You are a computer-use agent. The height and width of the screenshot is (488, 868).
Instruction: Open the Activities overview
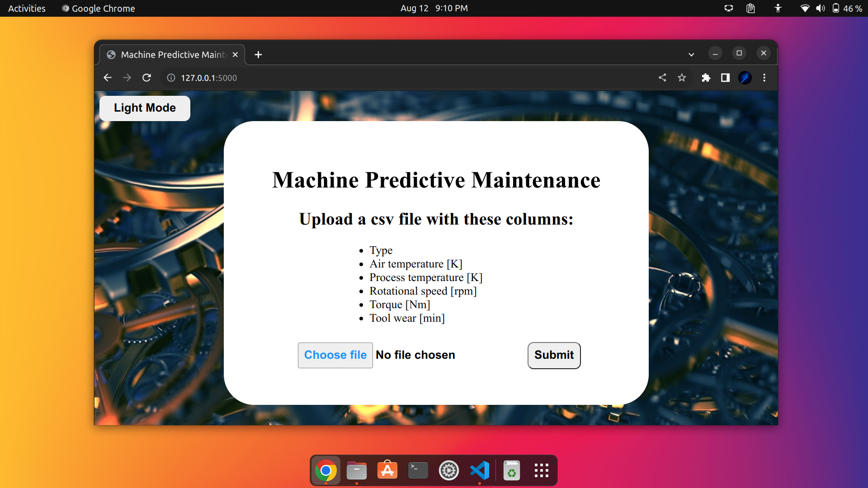pos(27,8)
